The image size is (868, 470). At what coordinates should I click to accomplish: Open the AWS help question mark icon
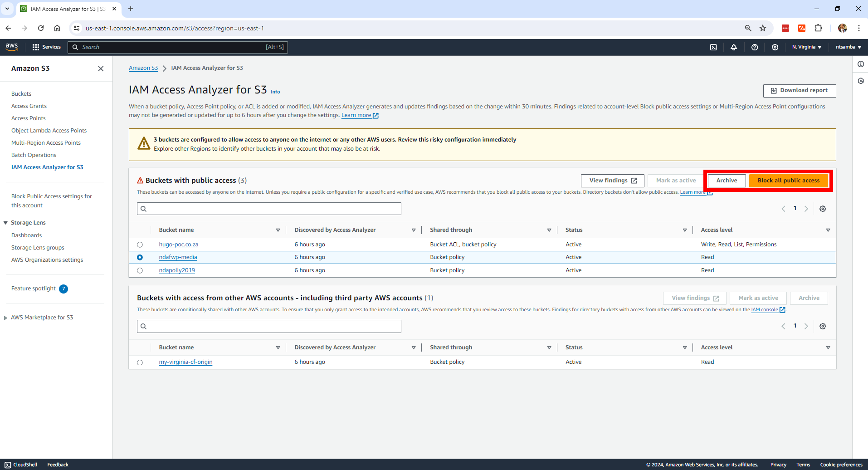[755, 47]
